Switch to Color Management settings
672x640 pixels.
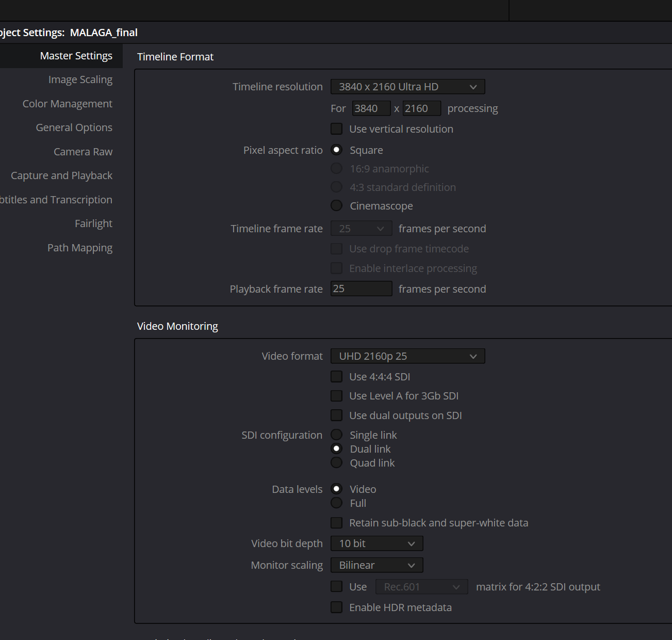[x=68, y=104]
